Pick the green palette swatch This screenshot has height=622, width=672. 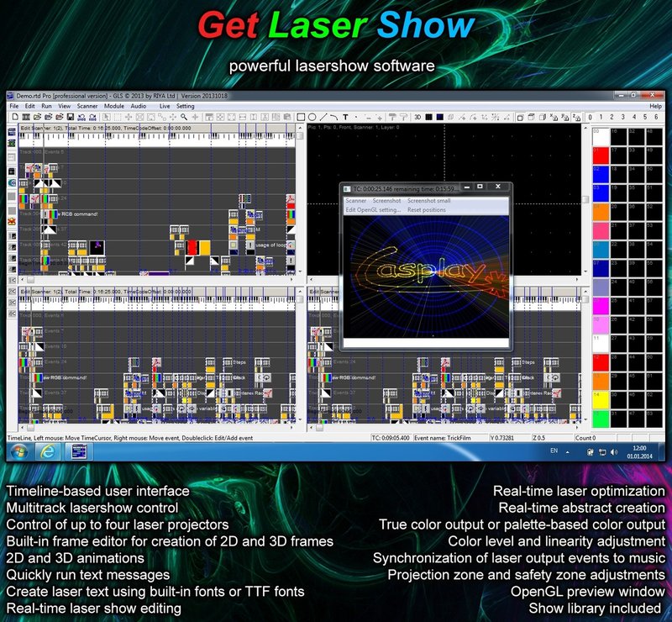click(x=601, y=419)
